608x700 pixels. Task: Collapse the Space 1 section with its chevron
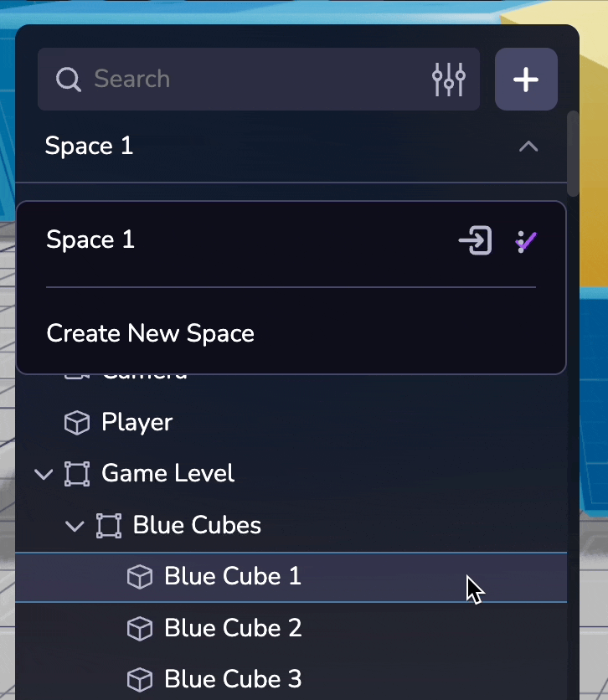tap(528, 146)
